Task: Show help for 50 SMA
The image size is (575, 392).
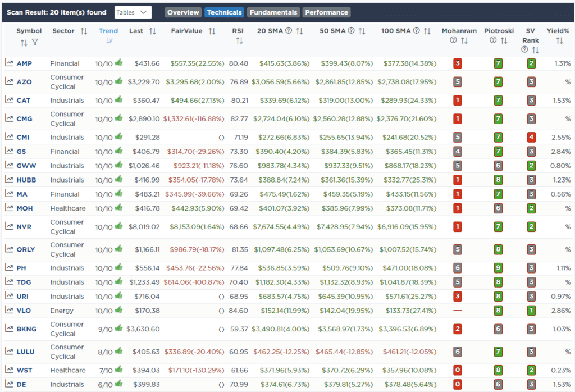Action: coord(351,30)
